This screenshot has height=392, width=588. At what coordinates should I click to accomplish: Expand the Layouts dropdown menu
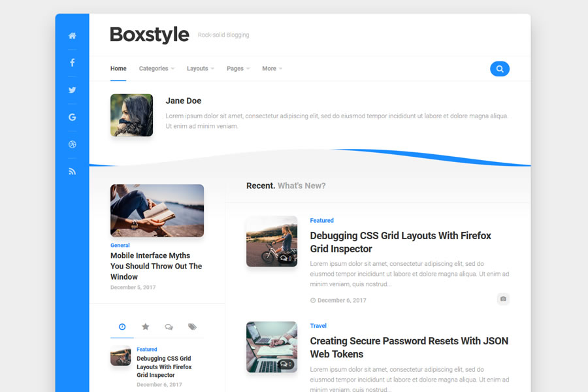pos(200,69)
